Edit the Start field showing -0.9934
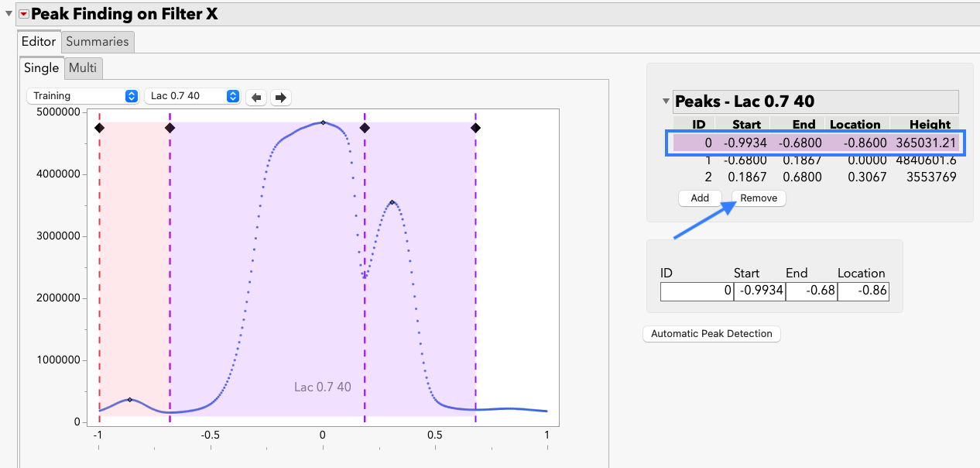Viewport: 980px width, 468px height. point(759,291)
